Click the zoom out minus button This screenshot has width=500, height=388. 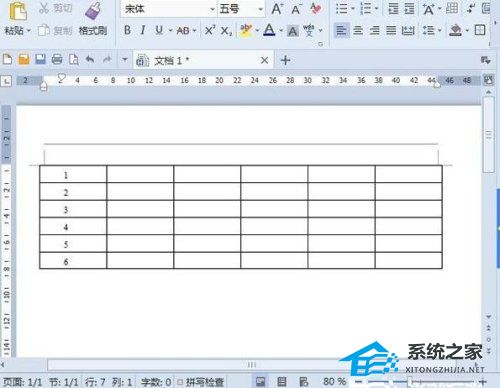[x=358, y=382]
